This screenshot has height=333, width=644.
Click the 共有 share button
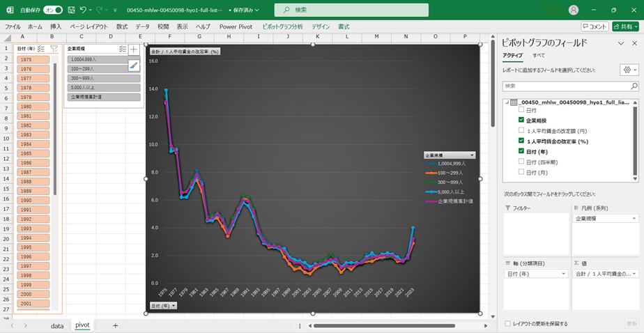[625, 26]
